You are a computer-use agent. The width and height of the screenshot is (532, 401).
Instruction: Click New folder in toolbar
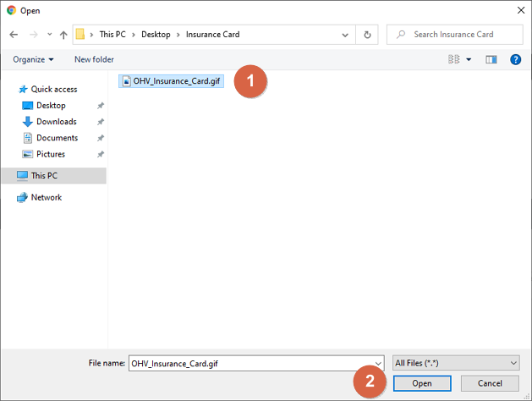(x=94, y=59)
